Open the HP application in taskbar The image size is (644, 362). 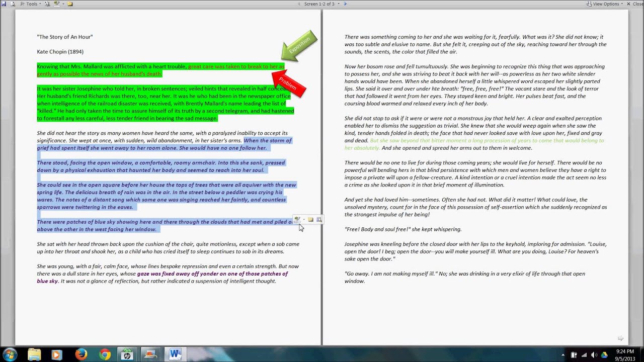tap(127, 354)
